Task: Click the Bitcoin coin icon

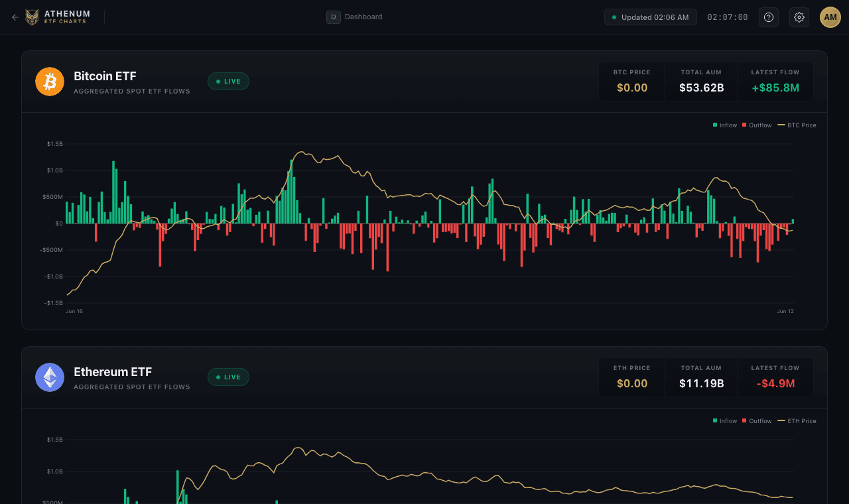Action: point(50,82)
